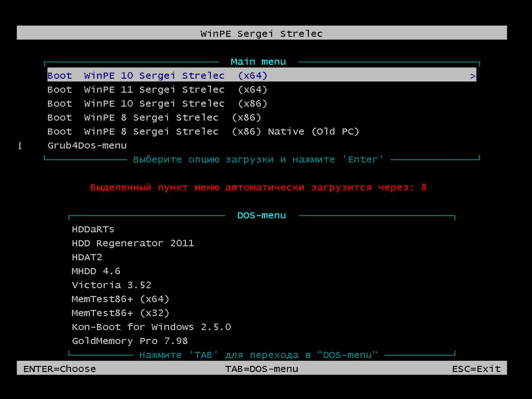Screen dimensions: 532x399
Task: Select Boot WinPE 10 Sergei Strelec (x64)
Action: coord(261,75)
